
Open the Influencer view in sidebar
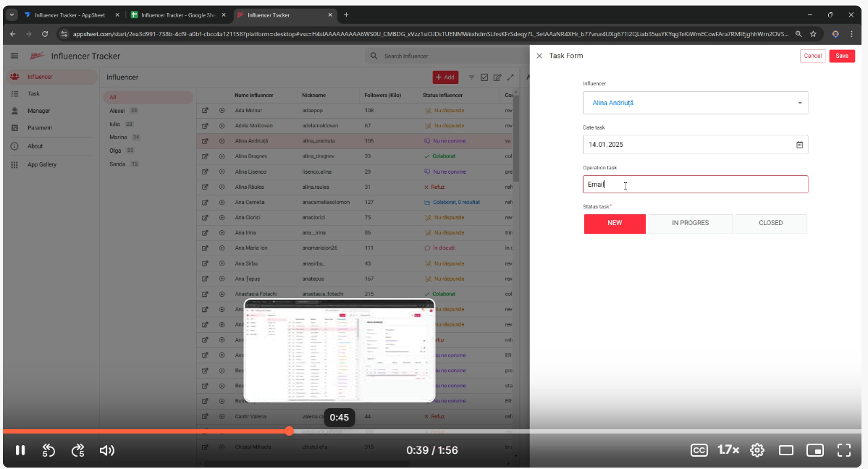coord(51,77)
